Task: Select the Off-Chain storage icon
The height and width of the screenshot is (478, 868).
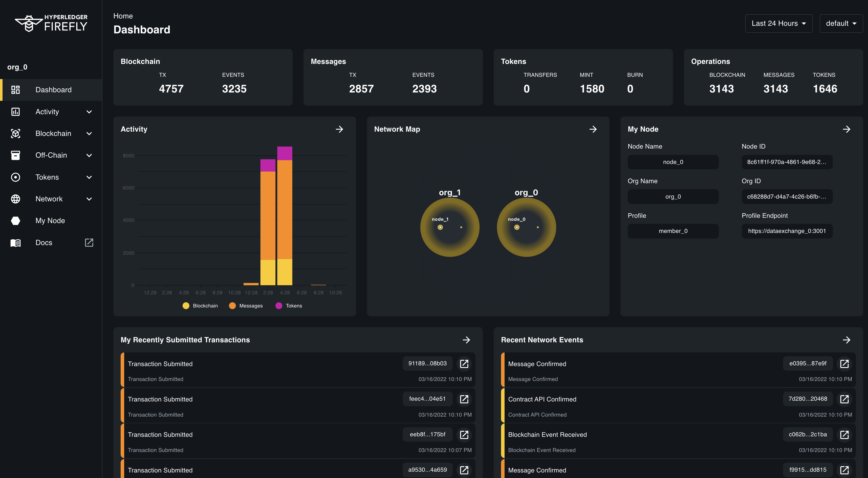Action: coord(15,155)
